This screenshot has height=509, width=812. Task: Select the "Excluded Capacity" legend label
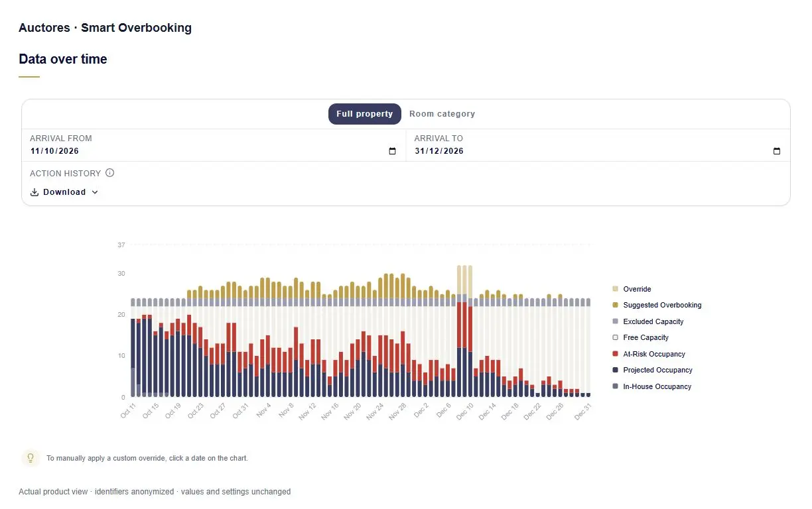[653, 321]
